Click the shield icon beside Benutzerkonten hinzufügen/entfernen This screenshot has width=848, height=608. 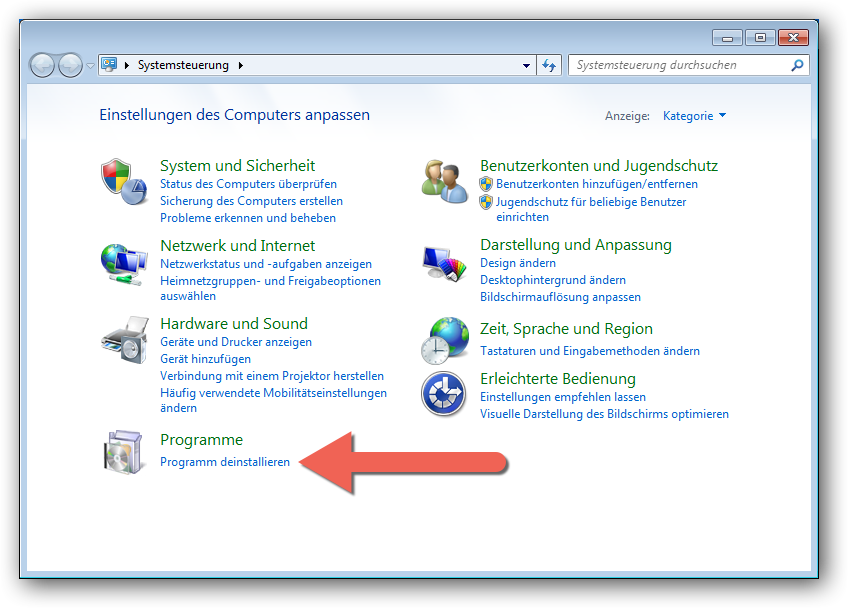(x=486, y=184)
